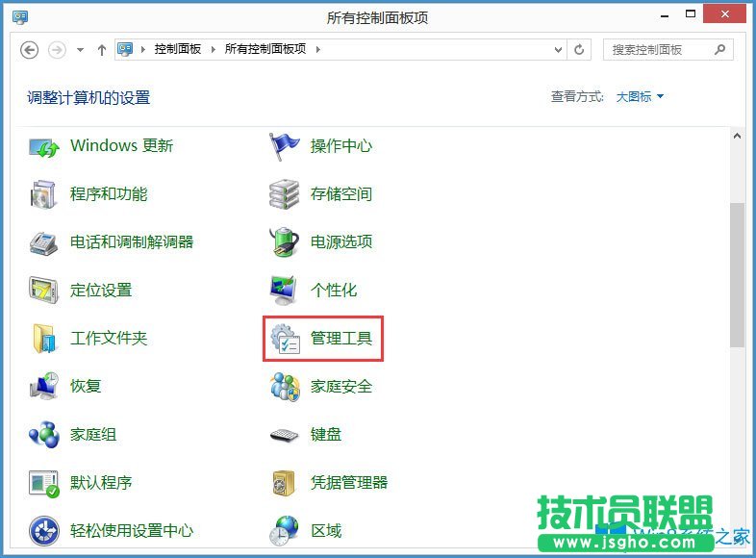Select 所有控制面板项 in the breadcrumb

point(265,49)
